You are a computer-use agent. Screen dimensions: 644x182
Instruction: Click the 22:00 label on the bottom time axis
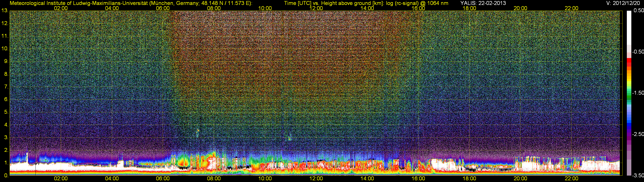(x=571, y=179)
